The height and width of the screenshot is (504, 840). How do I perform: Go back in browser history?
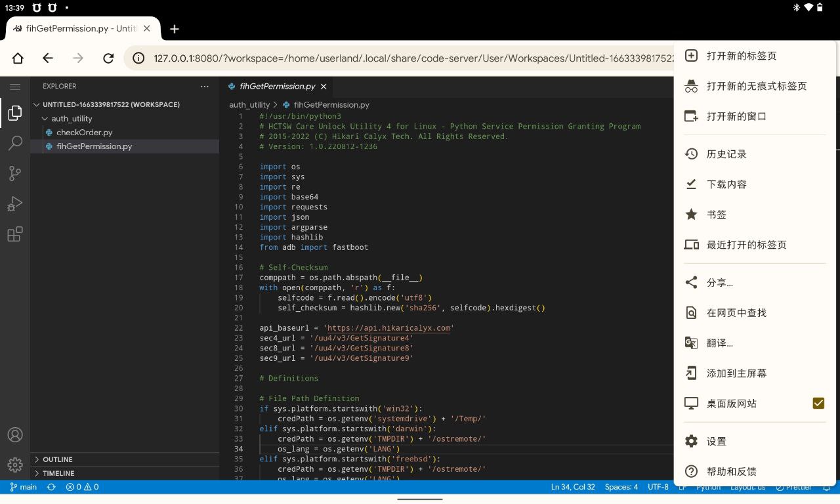click(x=48, y=58)
